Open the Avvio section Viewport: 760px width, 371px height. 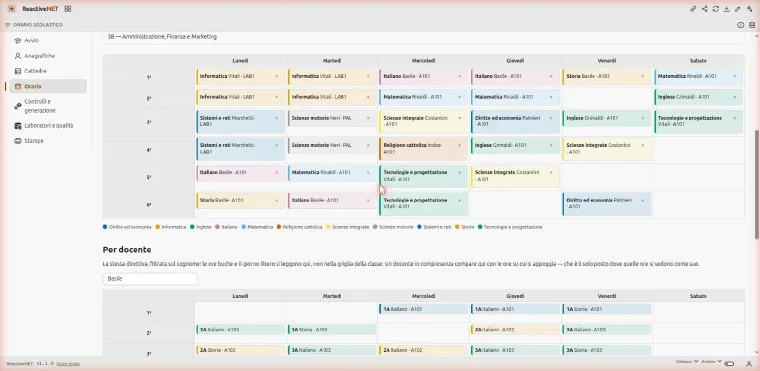(x=48, y=41)
